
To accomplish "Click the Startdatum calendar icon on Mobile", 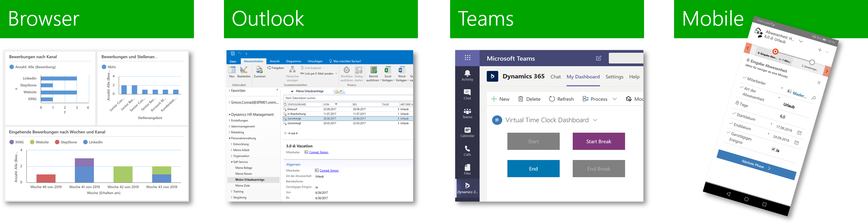I will coord(799,133).
